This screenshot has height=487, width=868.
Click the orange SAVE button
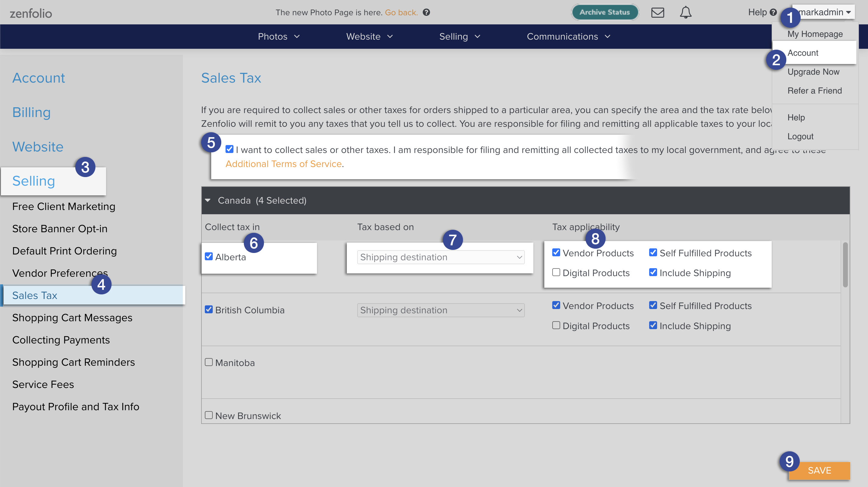pos(819,471)
